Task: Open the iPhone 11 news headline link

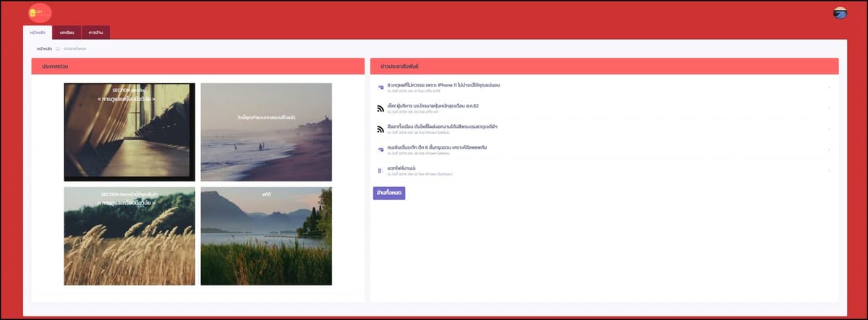Action: click(443, 85)
